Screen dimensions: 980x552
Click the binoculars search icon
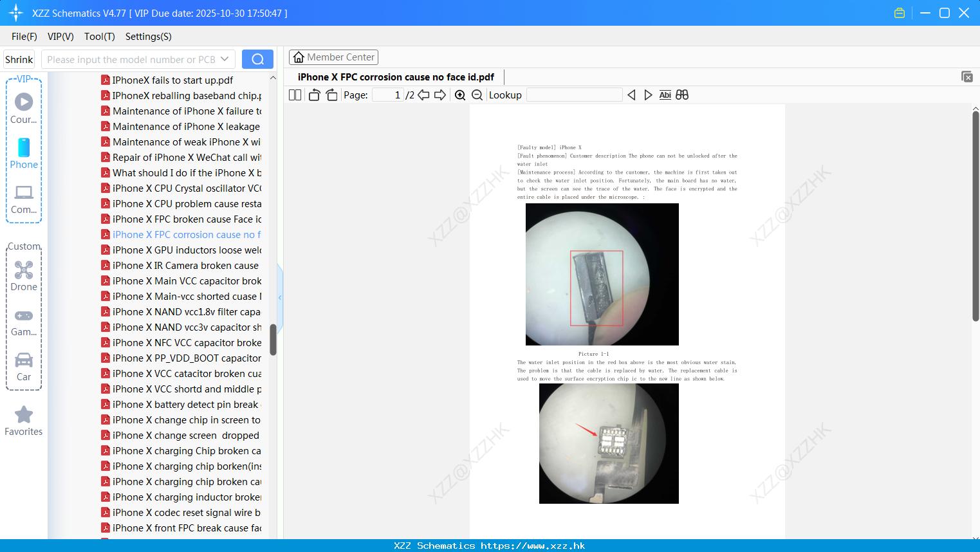682,95
